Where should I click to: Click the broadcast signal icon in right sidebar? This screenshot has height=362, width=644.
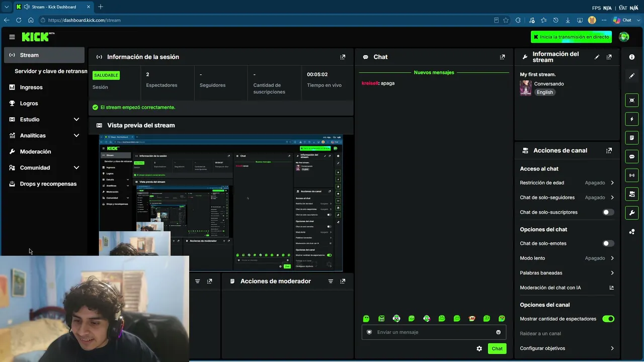pyautogui.click(x=632, y=175)
